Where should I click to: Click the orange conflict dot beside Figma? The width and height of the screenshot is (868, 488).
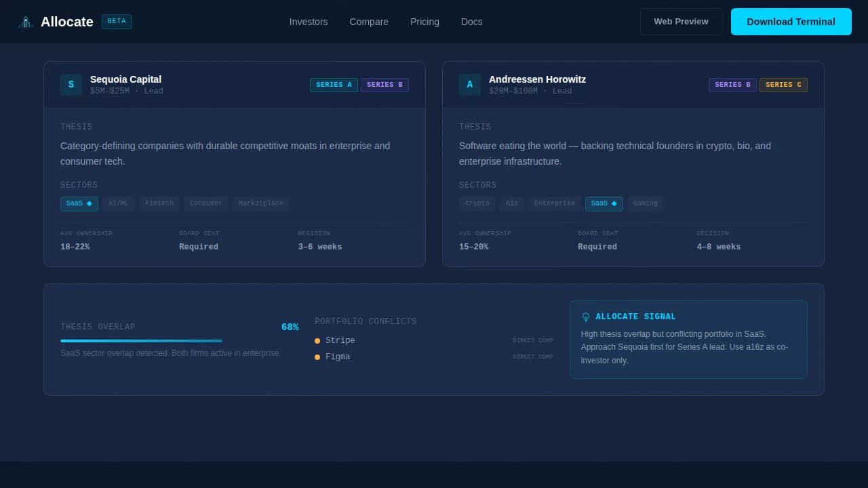click(317, 357)
